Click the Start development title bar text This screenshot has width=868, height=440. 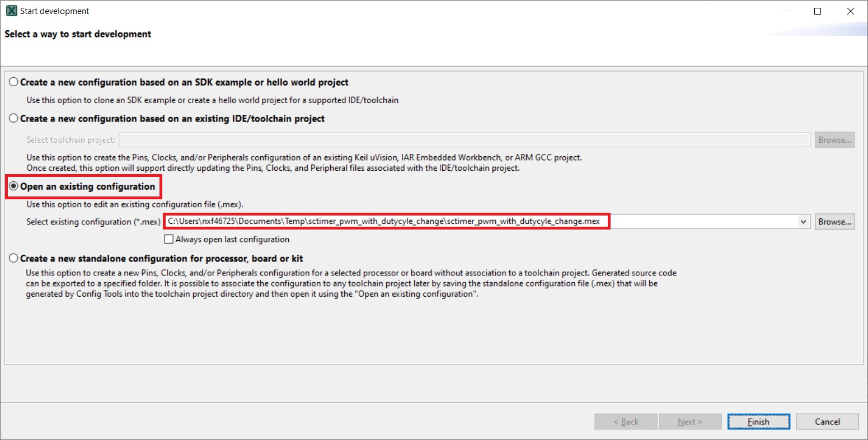[54, 11]
